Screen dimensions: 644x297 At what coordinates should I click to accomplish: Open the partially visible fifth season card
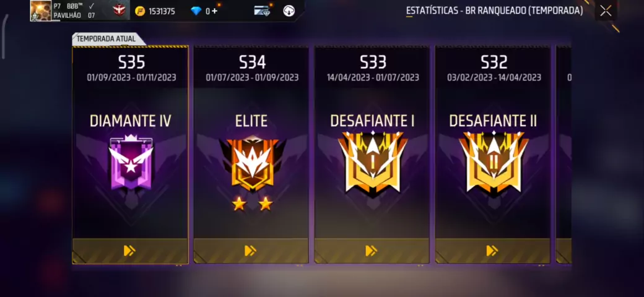[x=563, y=155]
